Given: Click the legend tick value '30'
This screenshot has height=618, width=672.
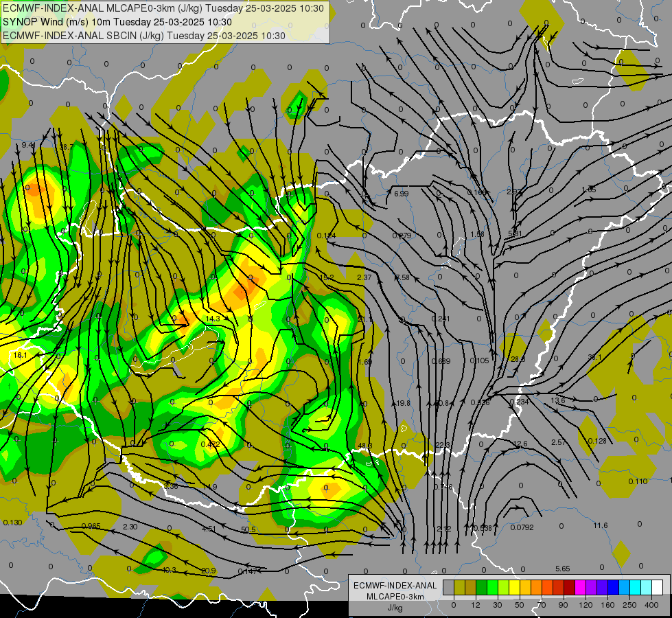Looking at the screenshot, I should click(497, 605).
